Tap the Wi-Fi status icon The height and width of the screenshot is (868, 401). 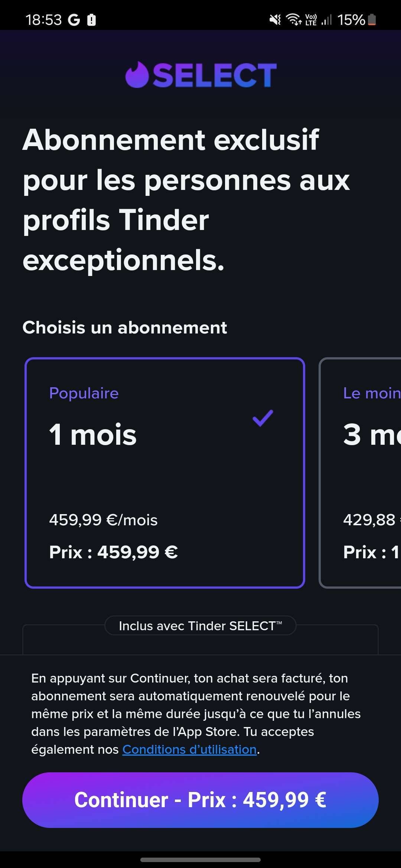(x=294, y=20)
